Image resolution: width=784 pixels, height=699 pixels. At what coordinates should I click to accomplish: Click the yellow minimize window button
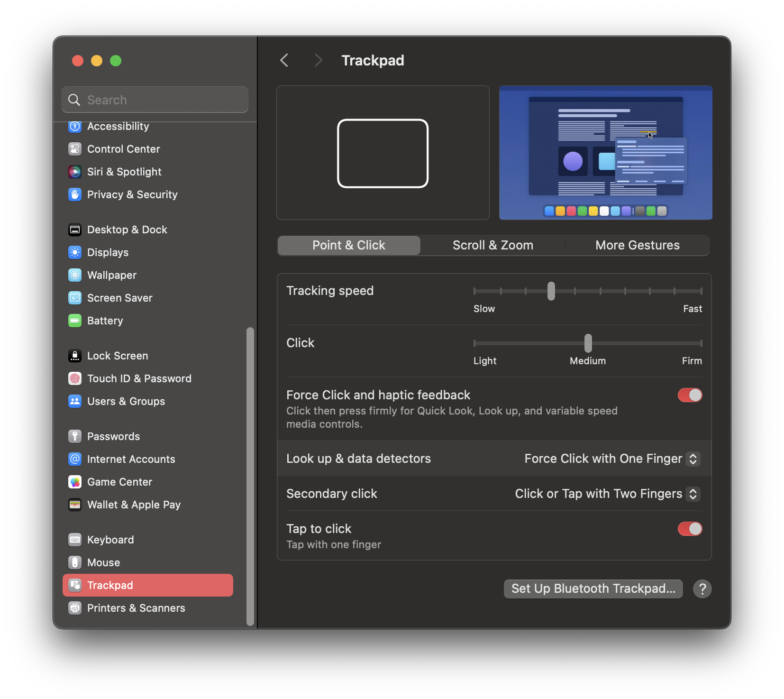click(x=97, y=61)
